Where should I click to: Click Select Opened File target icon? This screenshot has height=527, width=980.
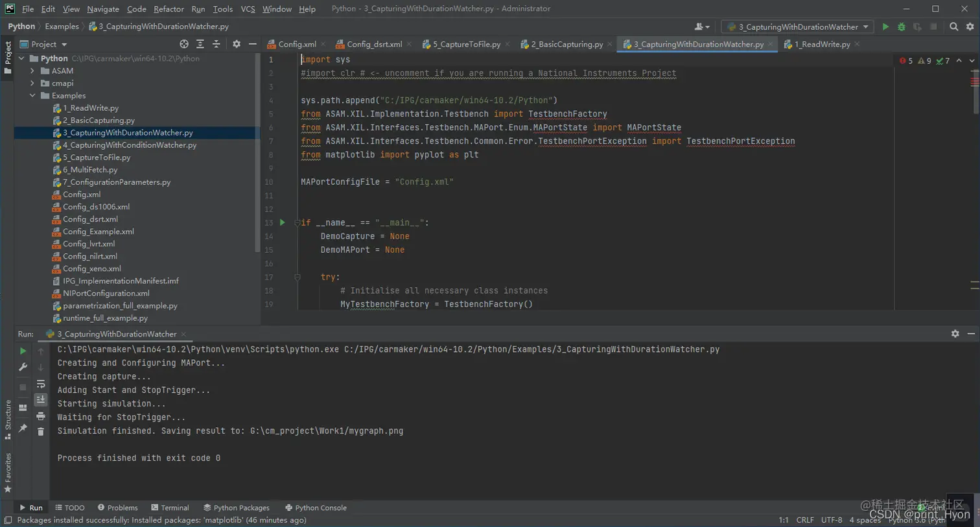(x=184, y=44)
